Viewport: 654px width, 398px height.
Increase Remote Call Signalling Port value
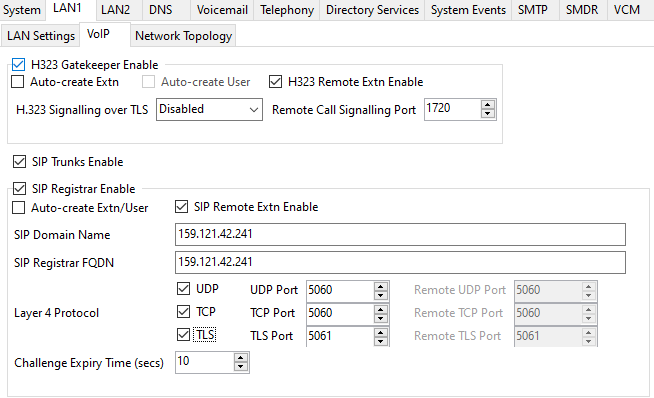tap(488, 105)
